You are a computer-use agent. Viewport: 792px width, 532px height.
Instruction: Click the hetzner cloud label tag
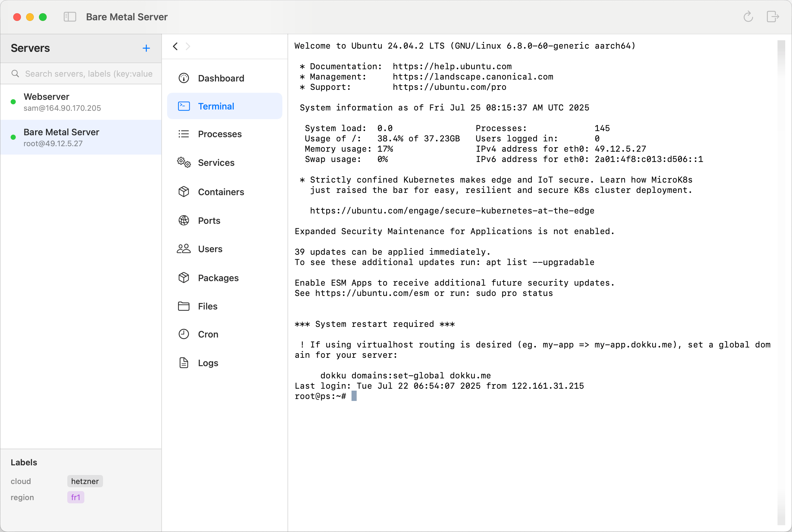point(85,481)
